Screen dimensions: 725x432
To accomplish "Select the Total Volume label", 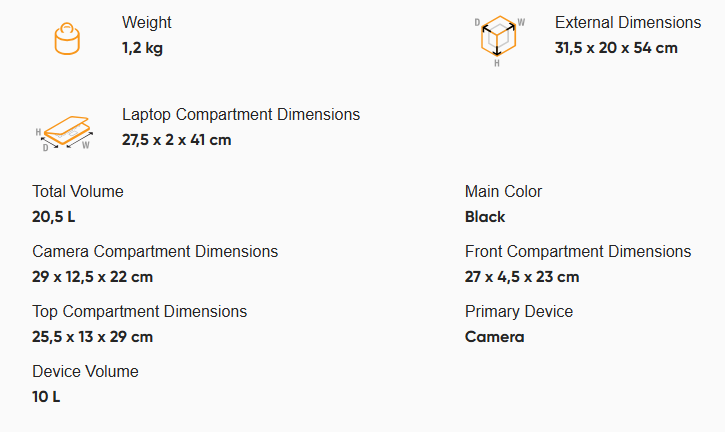I will 78,191.
